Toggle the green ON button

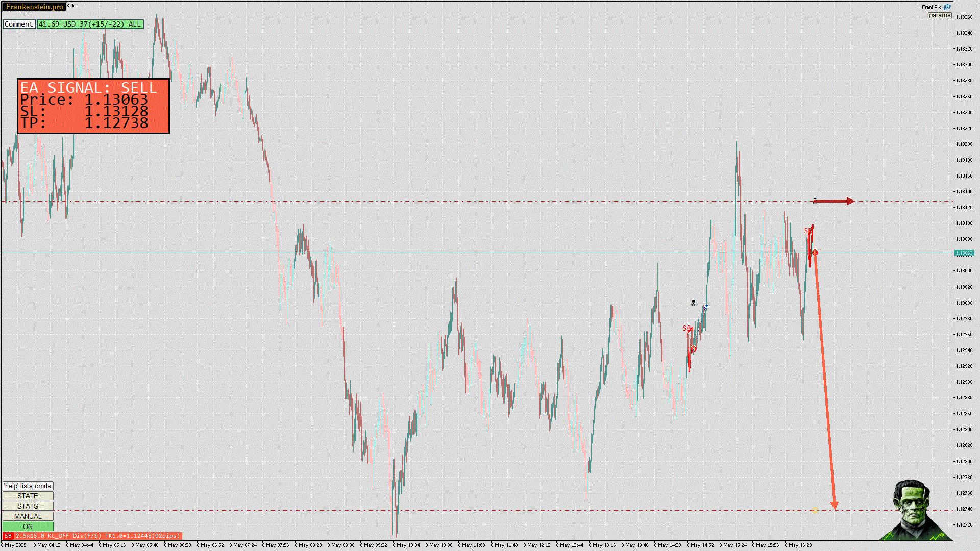28,527
